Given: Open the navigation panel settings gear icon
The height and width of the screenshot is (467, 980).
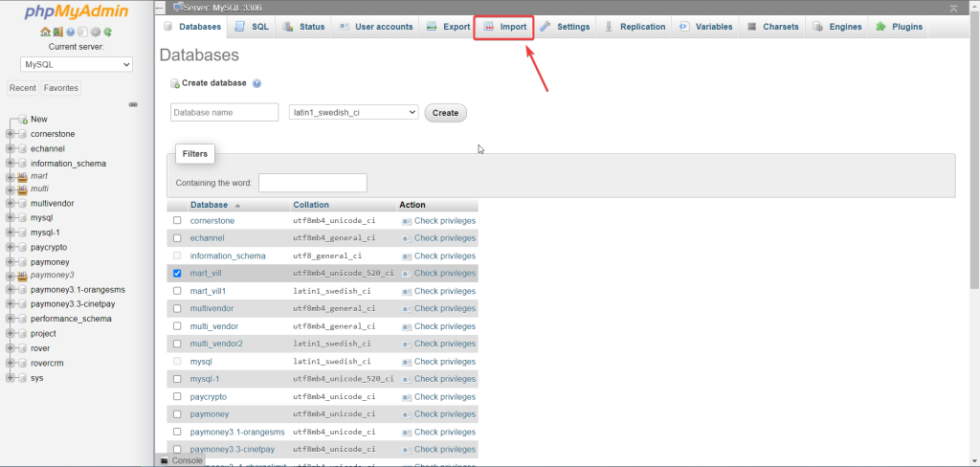Looking at the screenshot, I should click(95, 32).
